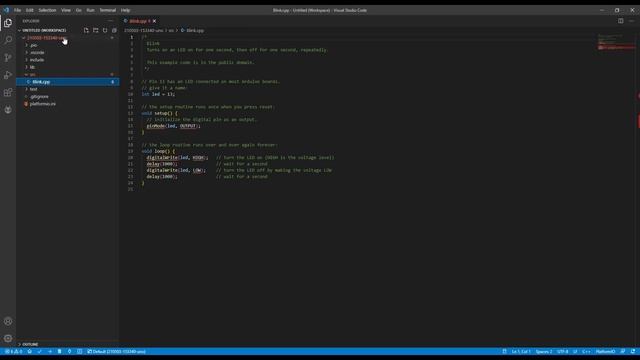Click the code minimap overview
640x360 pixels.
(x=616, y=42)
